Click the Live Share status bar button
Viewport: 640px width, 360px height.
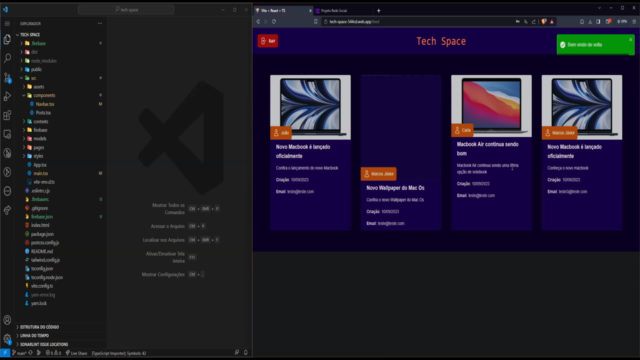77,353
